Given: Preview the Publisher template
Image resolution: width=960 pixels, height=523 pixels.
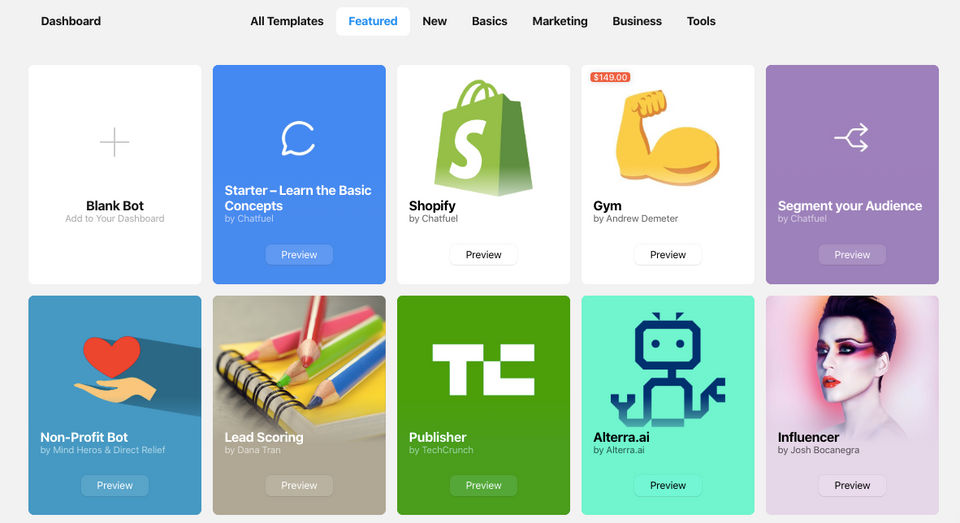Looking at the screenshot, I should click(x=484, y=486).
